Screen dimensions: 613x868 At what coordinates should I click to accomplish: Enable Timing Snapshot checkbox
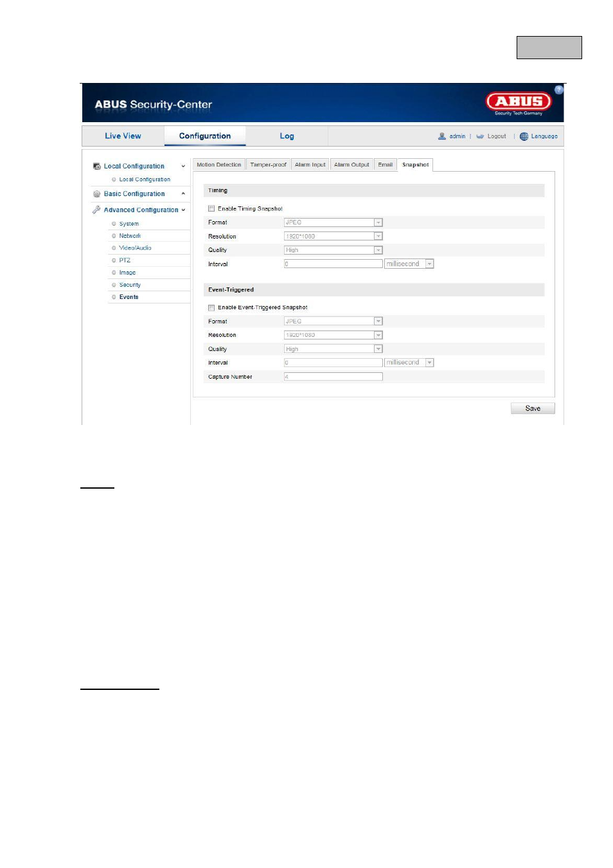[211, 208]
